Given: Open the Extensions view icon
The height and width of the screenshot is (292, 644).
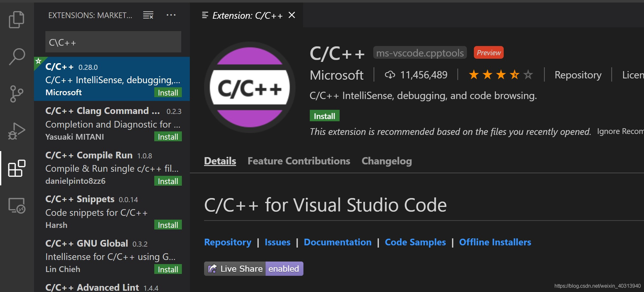Looking at the screenshot, I should click(x=17, y=168).
